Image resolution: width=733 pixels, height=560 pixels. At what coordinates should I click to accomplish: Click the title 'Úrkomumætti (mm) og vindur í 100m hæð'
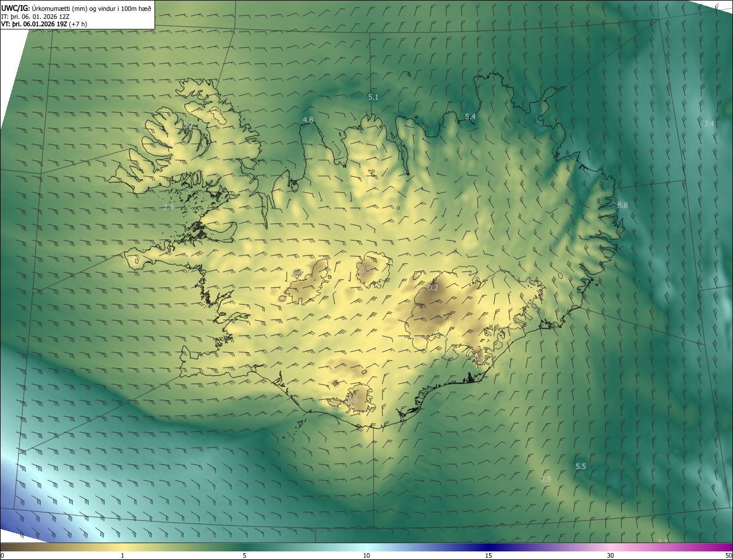pyautogui.click(x=92, y=8)
